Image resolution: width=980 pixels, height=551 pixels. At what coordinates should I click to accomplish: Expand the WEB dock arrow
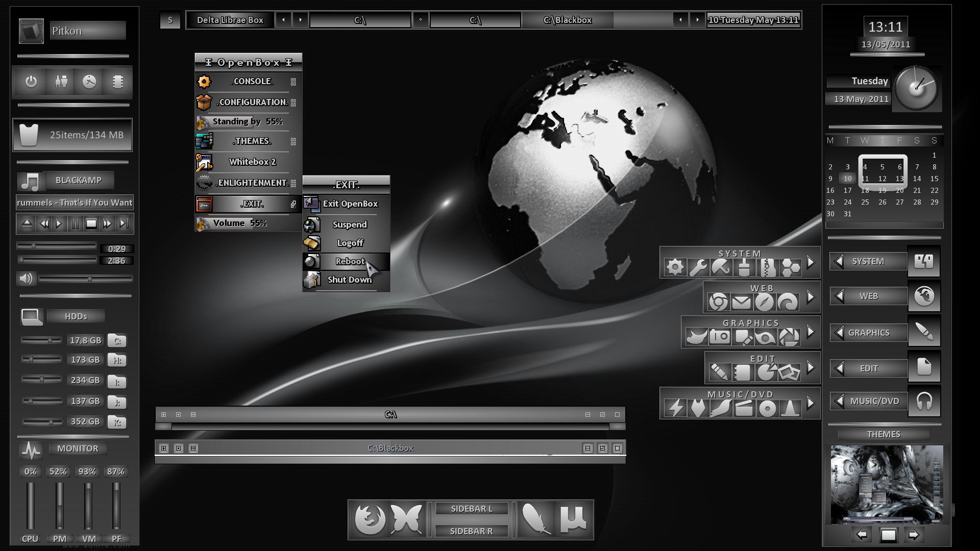pos(811,297)
